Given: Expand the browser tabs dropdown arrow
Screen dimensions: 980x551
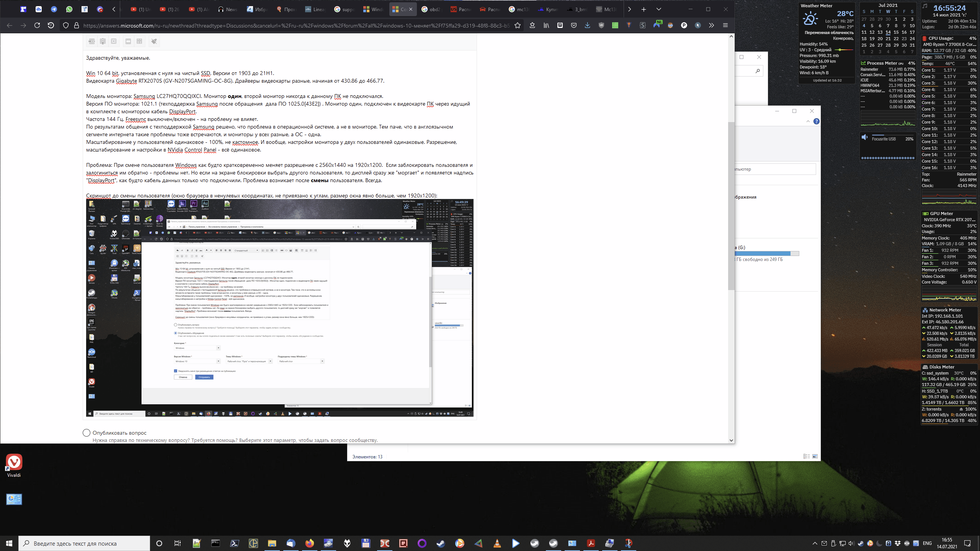Looking at the screenshot, I should pyautogui.click(x=658, y=9).
